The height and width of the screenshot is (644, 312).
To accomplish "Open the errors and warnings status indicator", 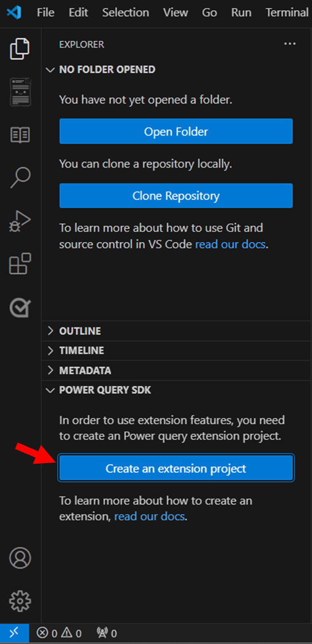I will coord(59,633).
